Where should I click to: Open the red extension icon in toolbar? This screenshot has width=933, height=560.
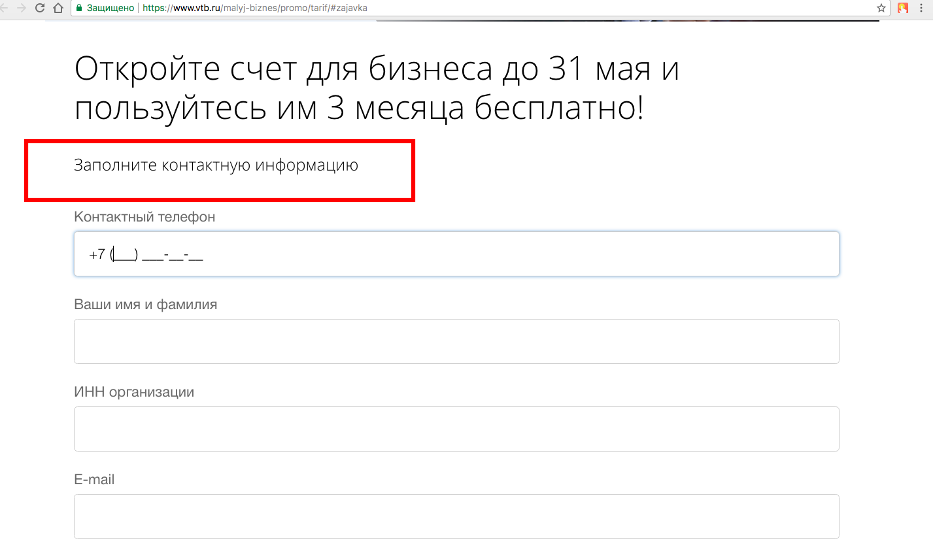coord(903,8)
